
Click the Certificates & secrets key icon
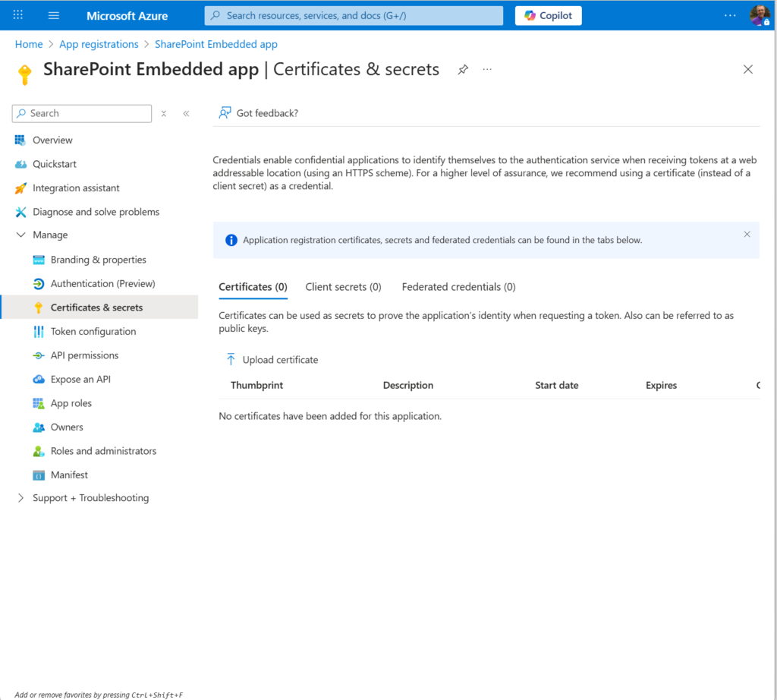(x=39, y=307)
